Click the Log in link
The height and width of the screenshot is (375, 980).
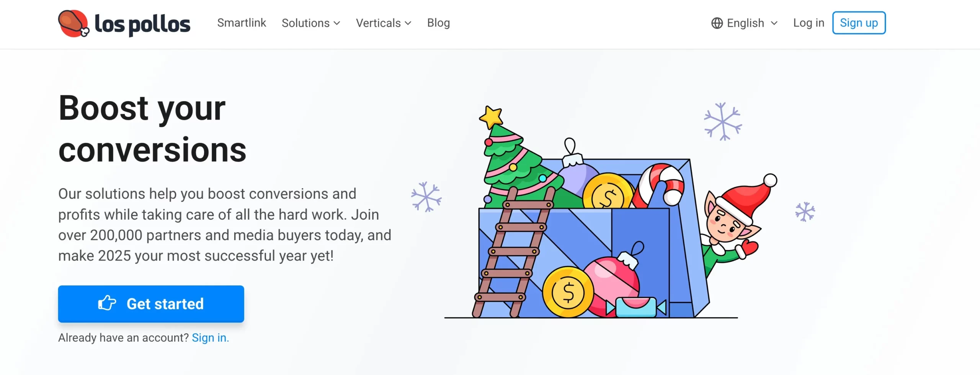808,23
